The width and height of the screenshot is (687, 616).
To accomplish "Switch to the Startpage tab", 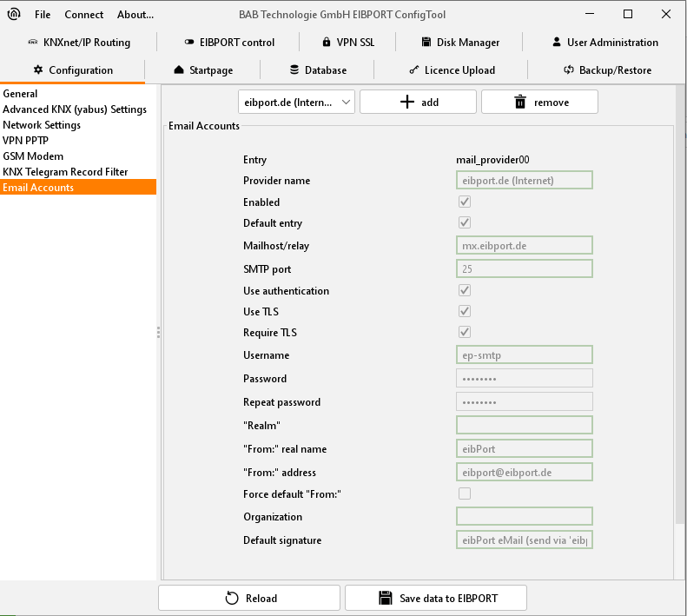I will click(x=204, y=70).
